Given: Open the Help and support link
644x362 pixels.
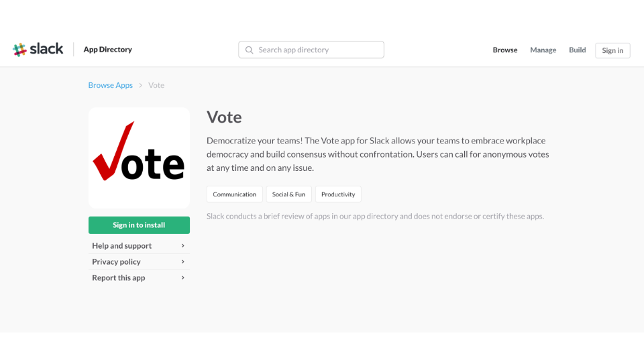Looking at the screenshot, I should [122, 246].
